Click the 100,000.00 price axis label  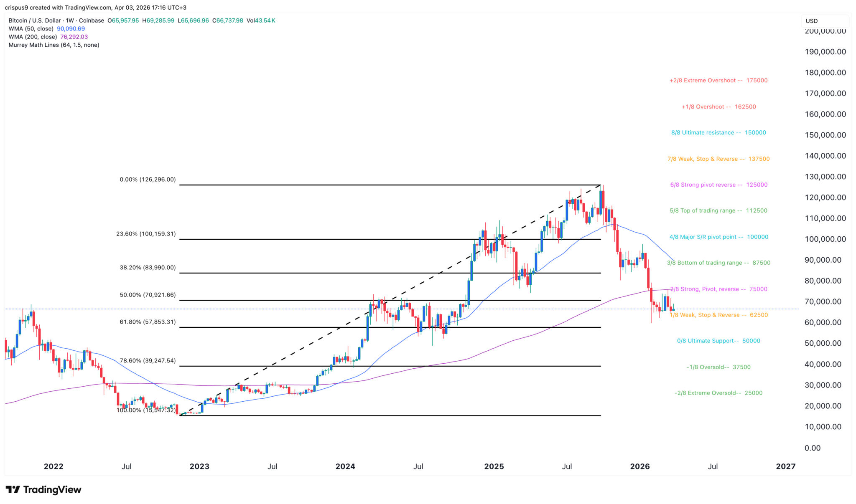click(x=825, y=239)
